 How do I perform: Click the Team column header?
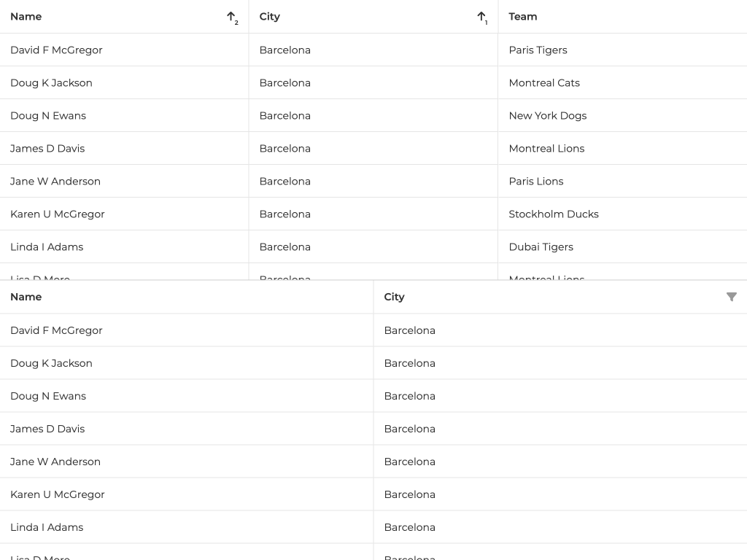coord(522,17)
